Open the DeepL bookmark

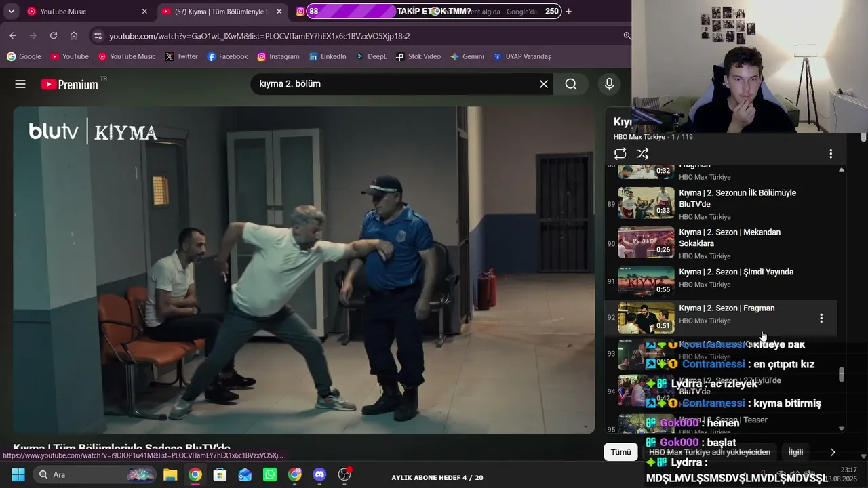pyautogui.click(x=371, y=56)
